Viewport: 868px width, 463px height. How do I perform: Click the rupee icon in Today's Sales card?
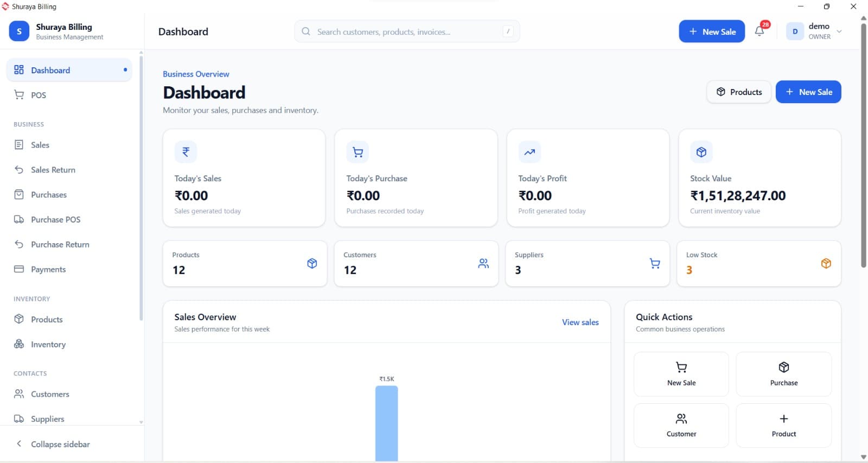click(x=186, y=152)
